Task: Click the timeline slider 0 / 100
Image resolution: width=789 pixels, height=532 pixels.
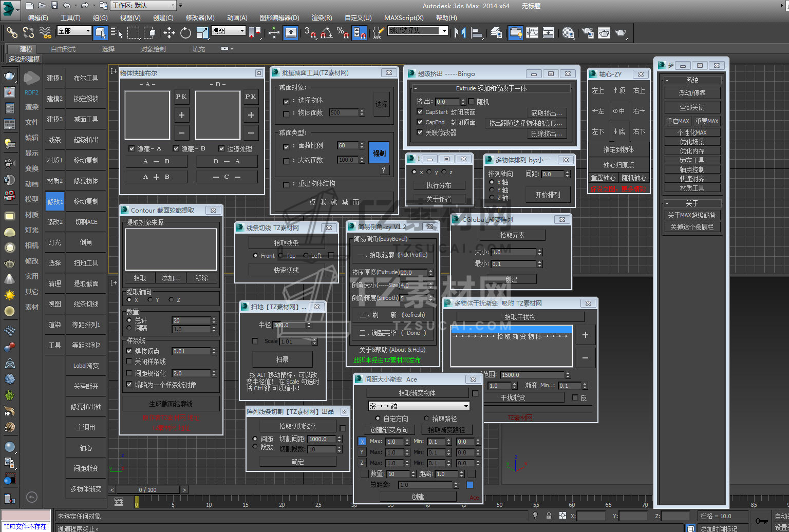Action: click(147, 490)
